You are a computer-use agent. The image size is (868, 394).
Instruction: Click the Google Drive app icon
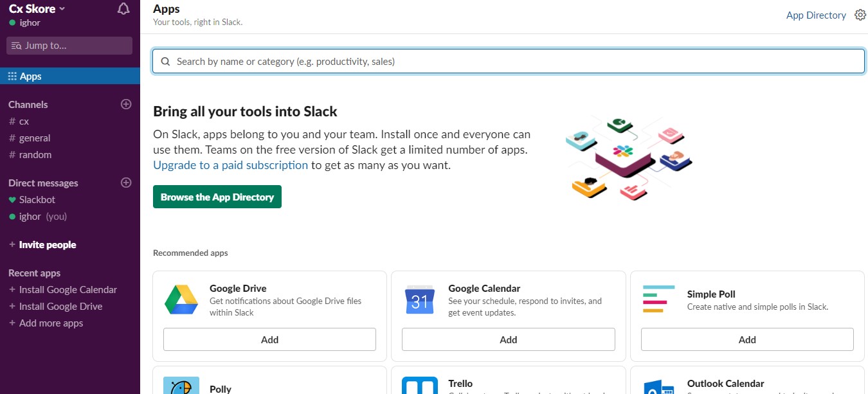pos(181,299)
